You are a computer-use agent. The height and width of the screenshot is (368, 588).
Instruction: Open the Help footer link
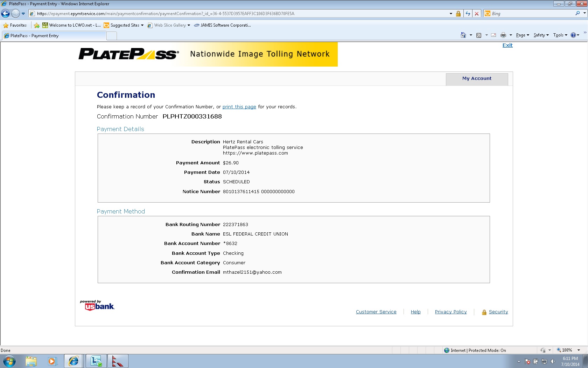click(416, 312)
